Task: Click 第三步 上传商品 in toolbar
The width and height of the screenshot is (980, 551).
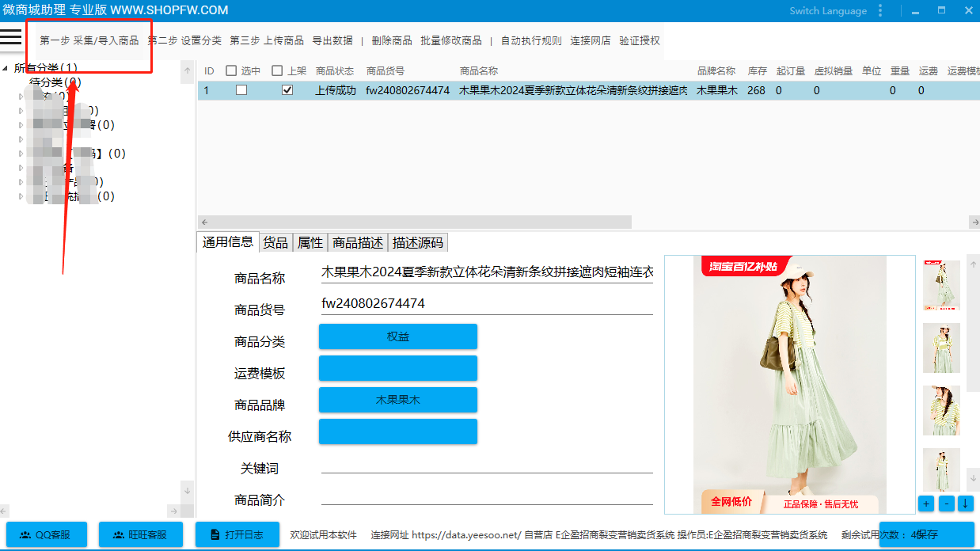Action: 267,40
